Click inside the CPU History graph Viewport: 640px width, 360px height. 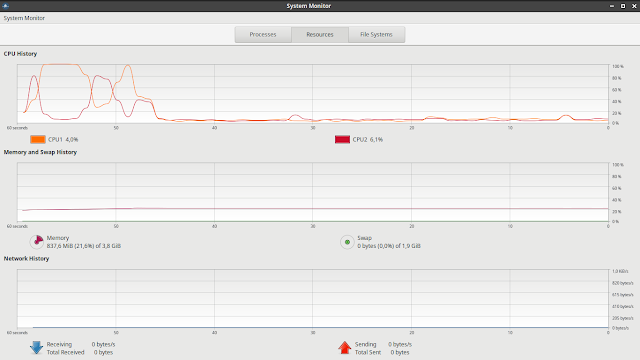pyautogui.click(x=313, y=94)
